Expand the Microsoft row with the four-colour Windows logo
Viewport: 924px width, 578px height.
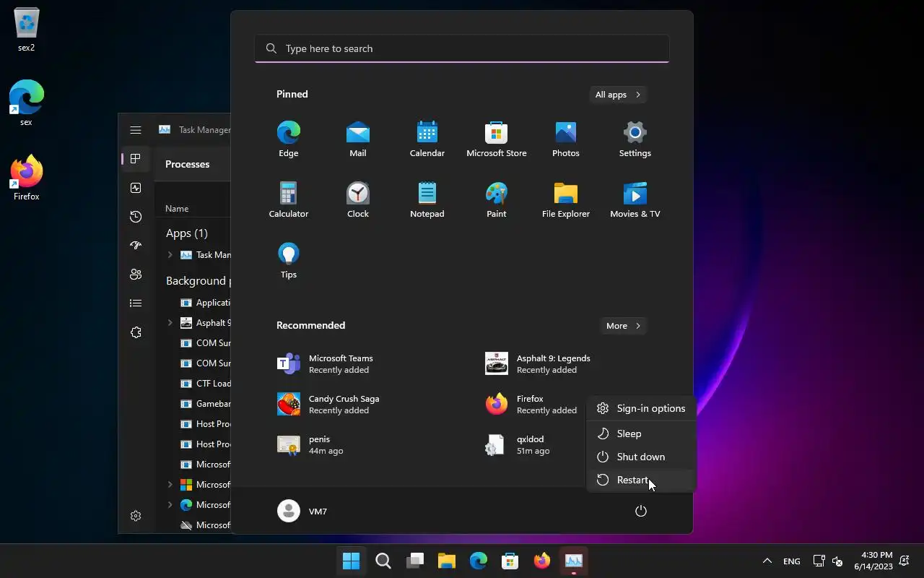[x=170, y=485]
